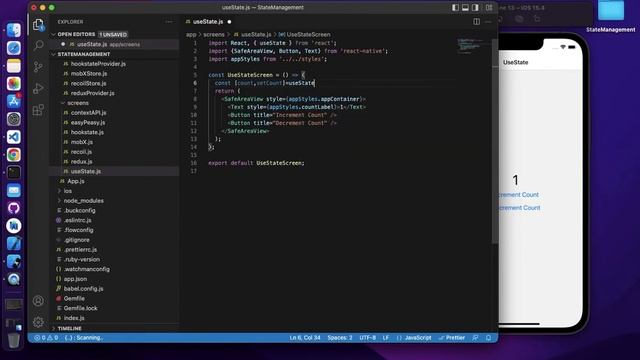Click the app breadcrumb segment
The width and height of the screenshot is (640, 360).
coord(191,35)
